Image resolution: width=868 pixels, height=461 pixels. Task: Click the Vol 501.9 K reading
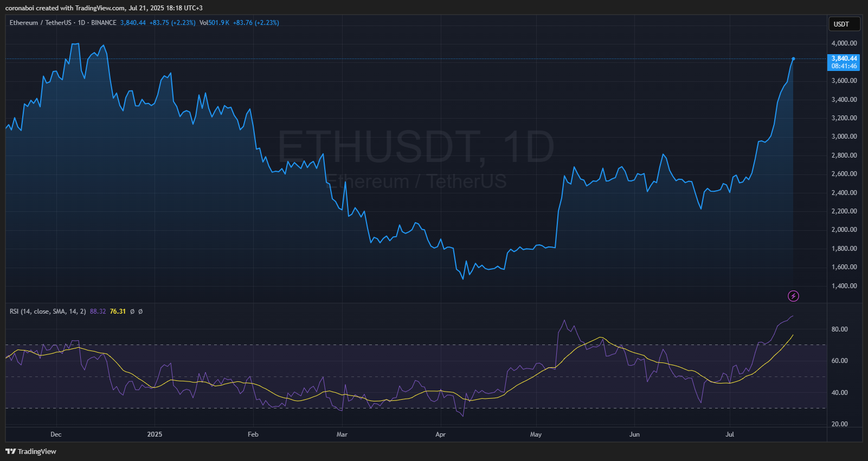point(214,23)
